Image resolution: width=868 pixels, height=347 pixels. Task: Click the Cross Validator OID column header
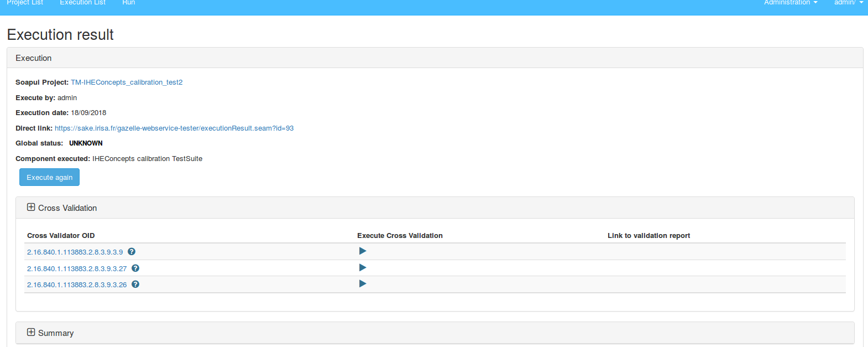pyautogui.click(x=61, y=236)
